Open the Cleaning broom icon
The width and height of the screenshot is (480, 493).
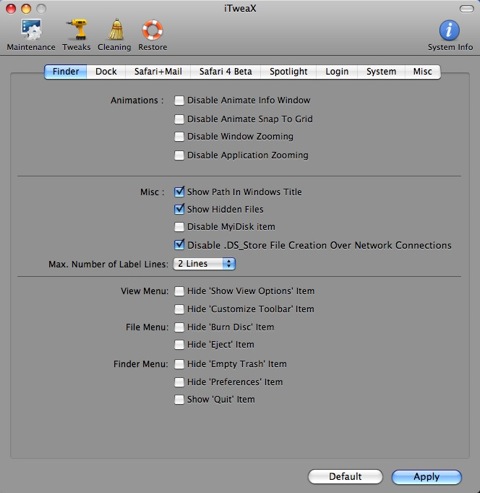tap(116, 30)
